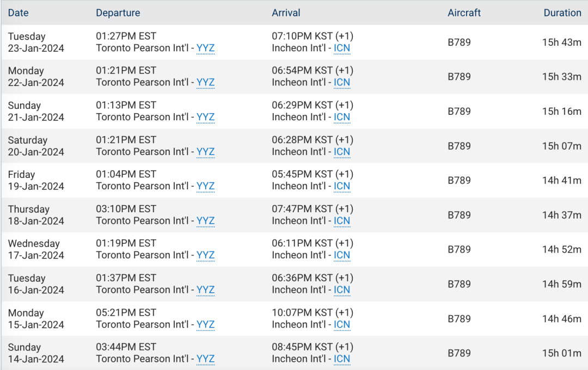The image size is (588, 370).
Task: Click the 10:07PM KST arrival time
Action: (x=302, y=312)
